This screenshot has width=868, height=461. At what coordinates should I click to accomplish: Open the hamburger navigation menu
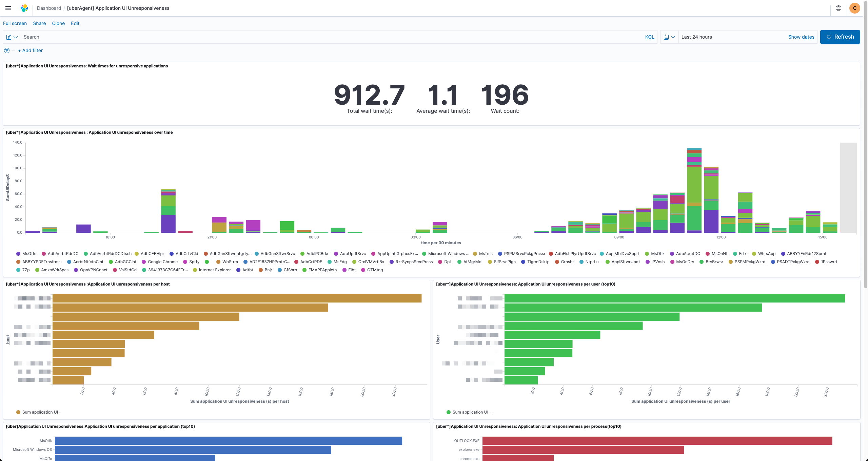click(x=8, y=8)
